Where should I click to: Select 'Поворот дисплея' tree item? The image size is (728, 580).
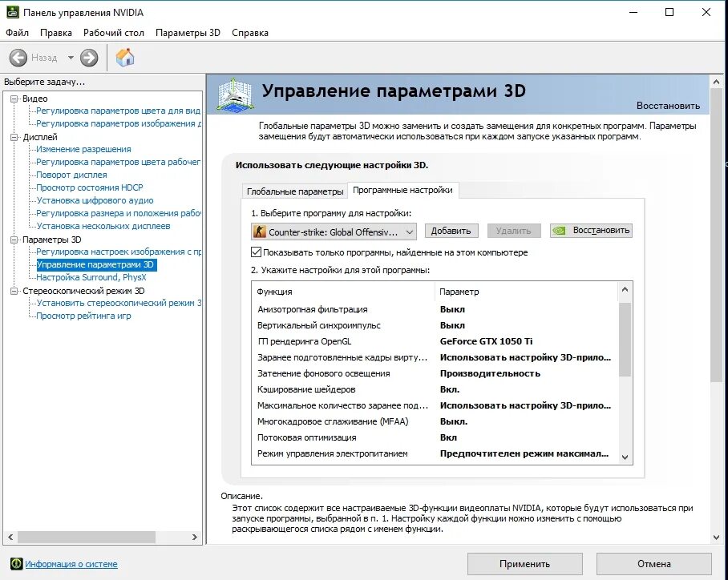tap(71, 175)
